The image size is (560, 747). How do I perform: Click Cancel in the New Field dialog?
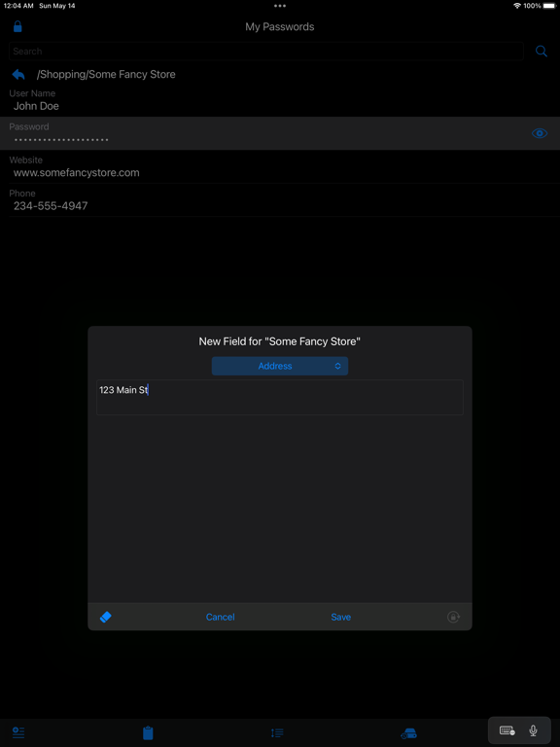(220, 617)
